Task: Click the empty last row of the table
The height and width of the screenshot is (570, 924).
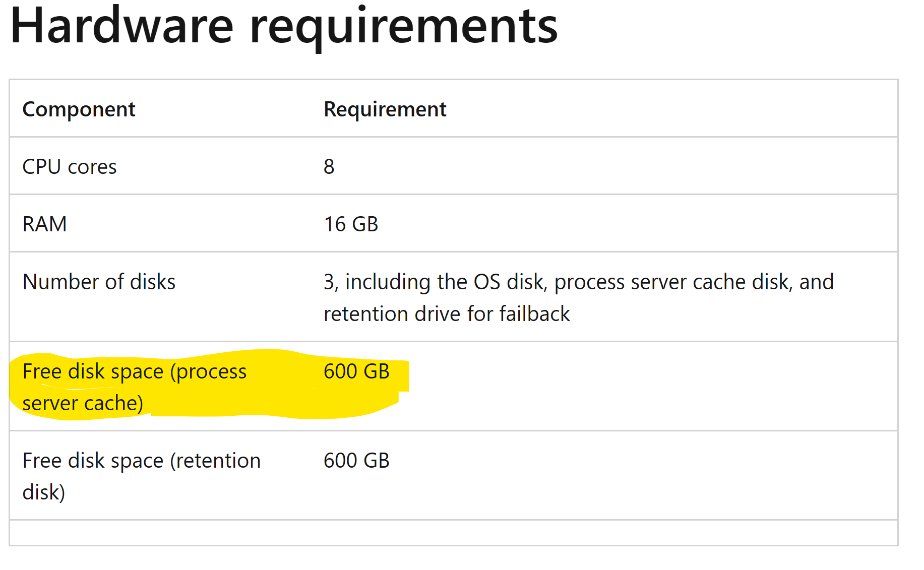Action: tap(453, 532)
